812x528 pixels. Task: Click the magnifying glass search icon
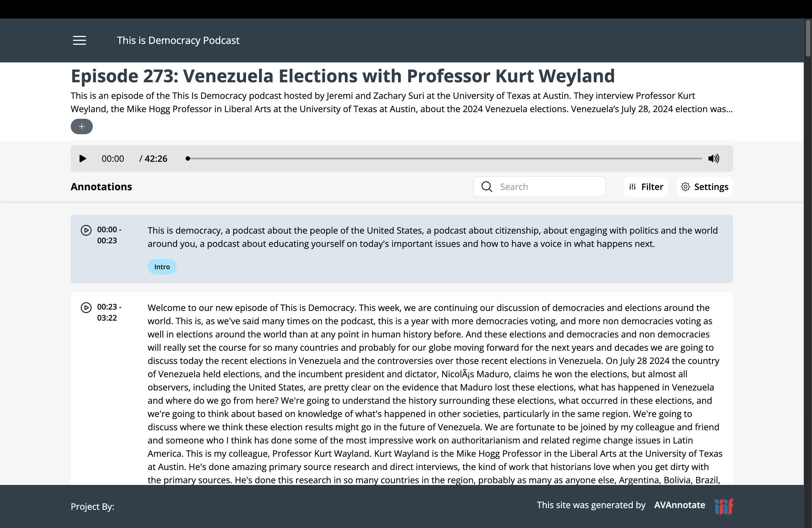tap(487, 187)
